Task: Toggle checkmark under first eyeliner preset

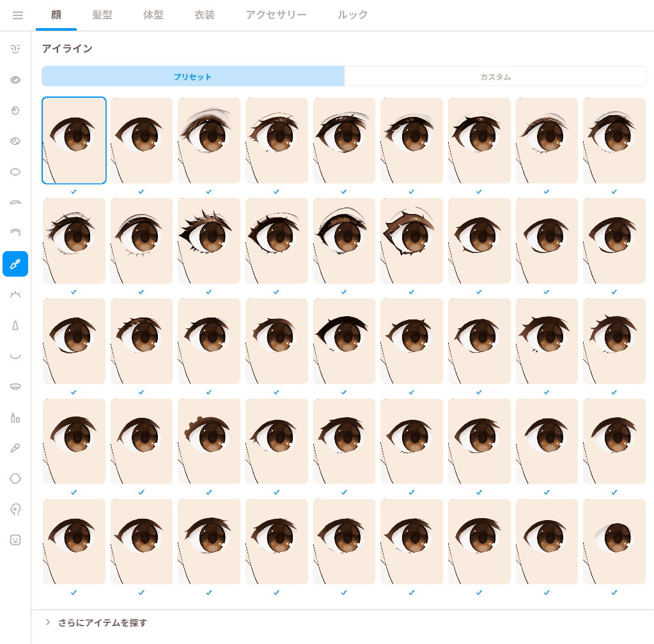Action: [x=74, y=192]
